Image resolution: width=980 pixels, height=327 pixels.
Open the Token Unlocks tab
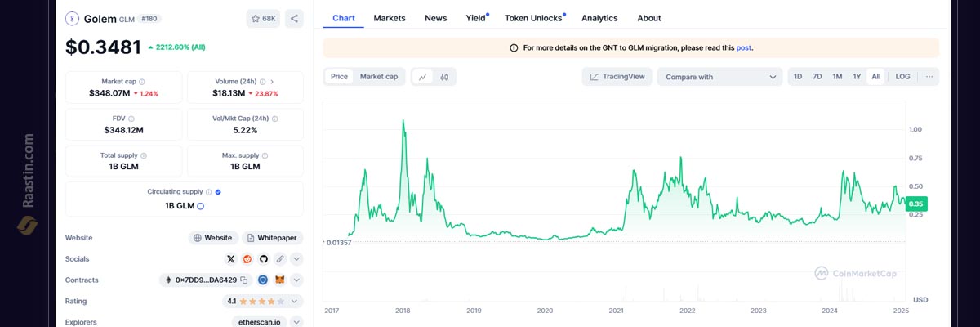(x=534, y=18)
